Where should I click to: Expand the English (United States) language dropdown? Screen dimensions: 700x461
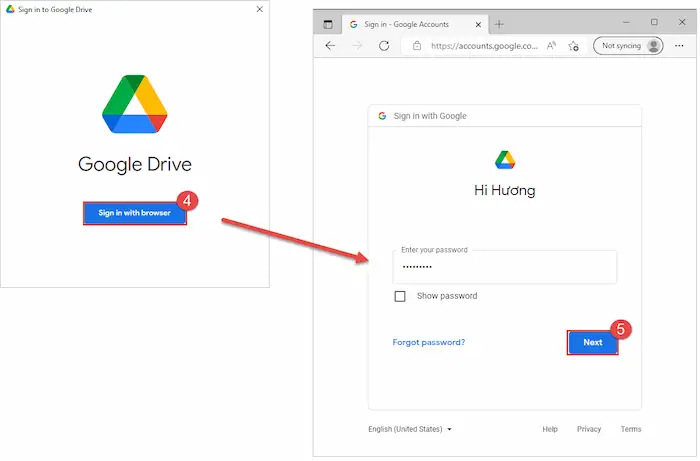[x=410, y=429]
